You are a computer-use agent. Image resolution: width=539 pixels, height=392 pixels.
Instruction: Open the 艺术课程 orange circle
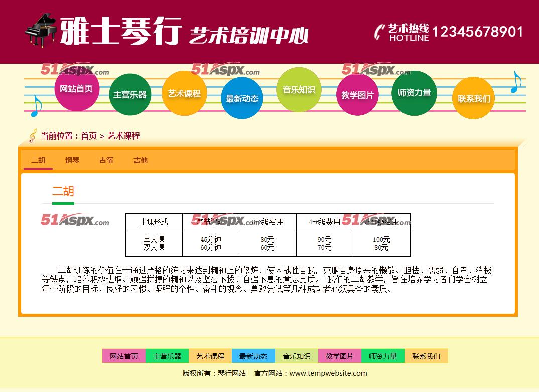click(x=184, y=93)
